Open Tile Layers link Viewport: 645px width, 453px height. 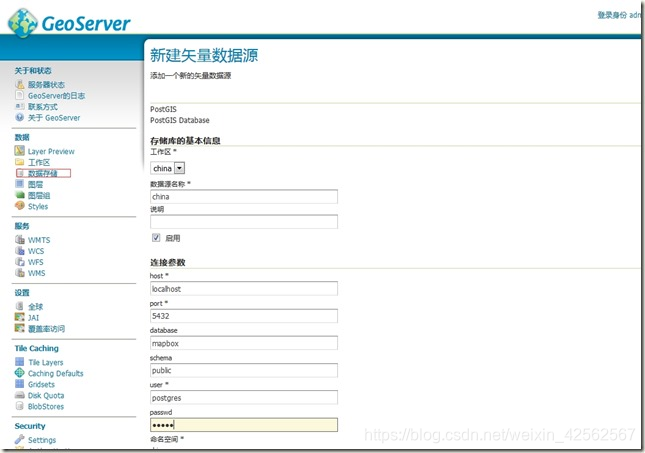pos(46,362)
